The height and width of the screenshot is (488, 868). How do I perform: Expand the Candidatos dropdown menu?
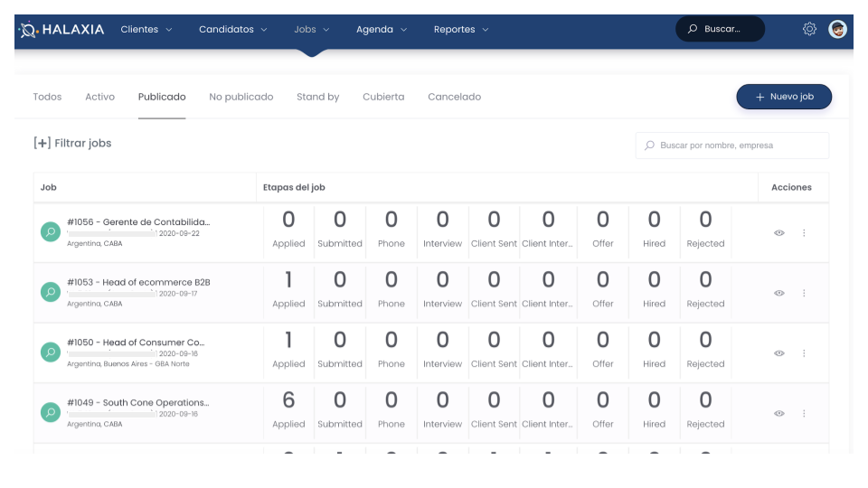tap(233, 30)
